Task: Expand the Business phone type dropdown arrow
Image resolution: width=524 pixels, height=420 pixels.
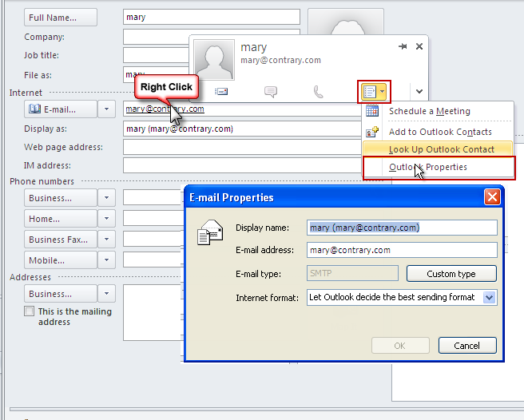Action: point(106,197)
